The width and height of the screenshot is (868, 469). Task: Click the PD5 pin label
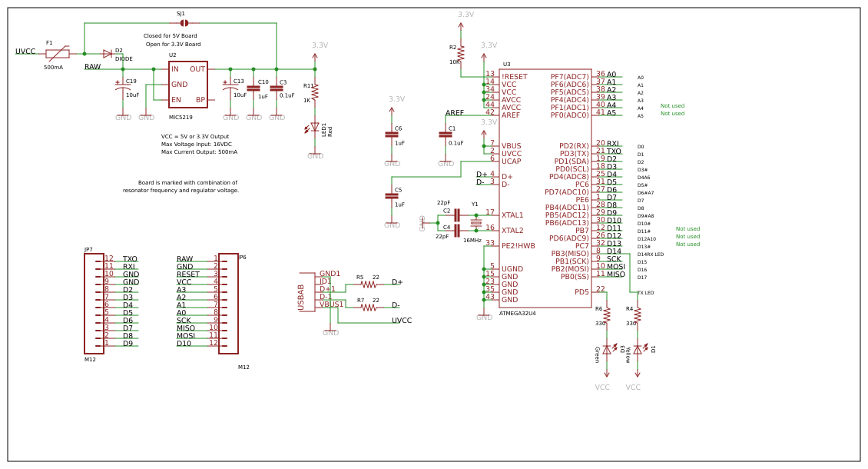581,292
